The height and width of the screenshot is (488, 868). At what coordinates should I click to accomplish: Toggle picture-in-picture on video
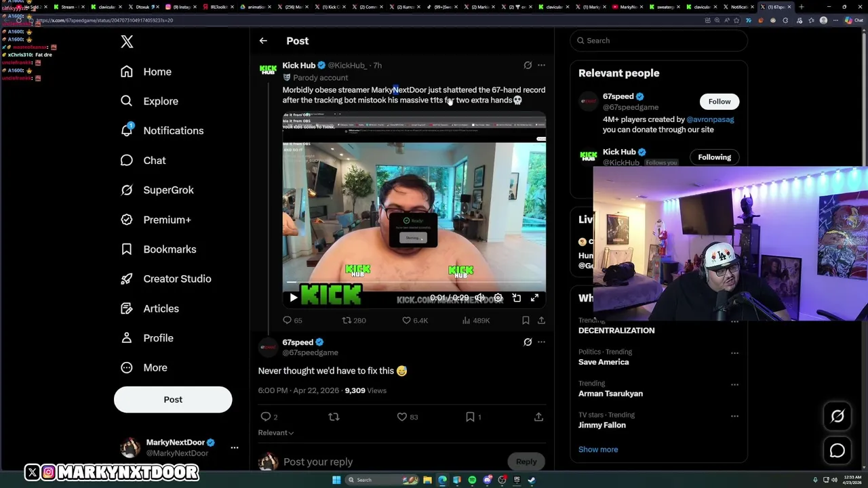516,298
